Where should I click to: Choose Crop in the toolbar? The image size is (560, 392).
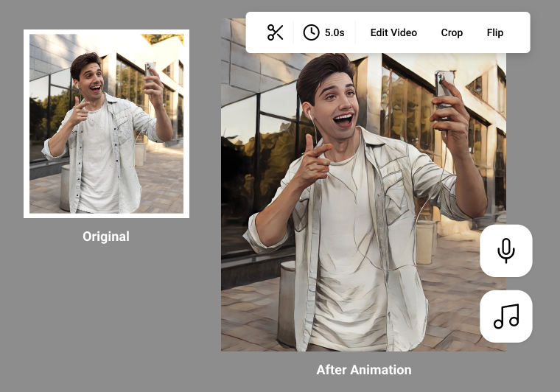(452, 32)
